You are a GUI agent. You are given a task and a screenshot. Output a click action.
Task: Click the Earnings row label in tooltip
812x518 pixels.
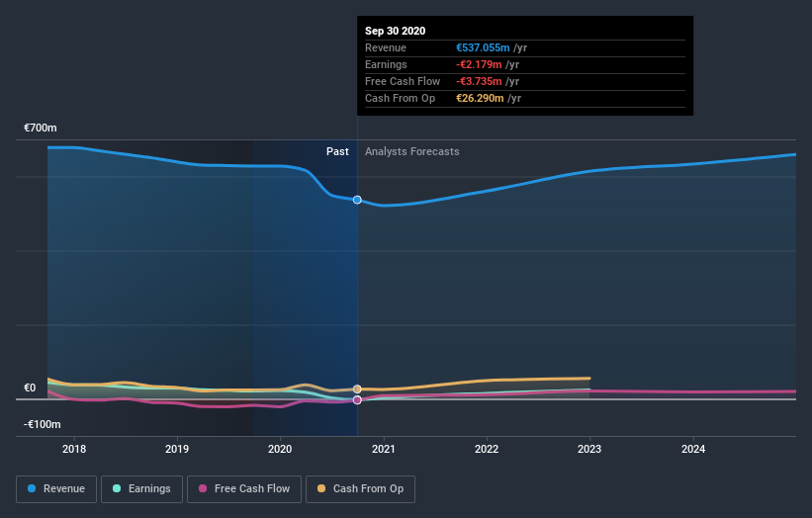click(x=387, y=64)
